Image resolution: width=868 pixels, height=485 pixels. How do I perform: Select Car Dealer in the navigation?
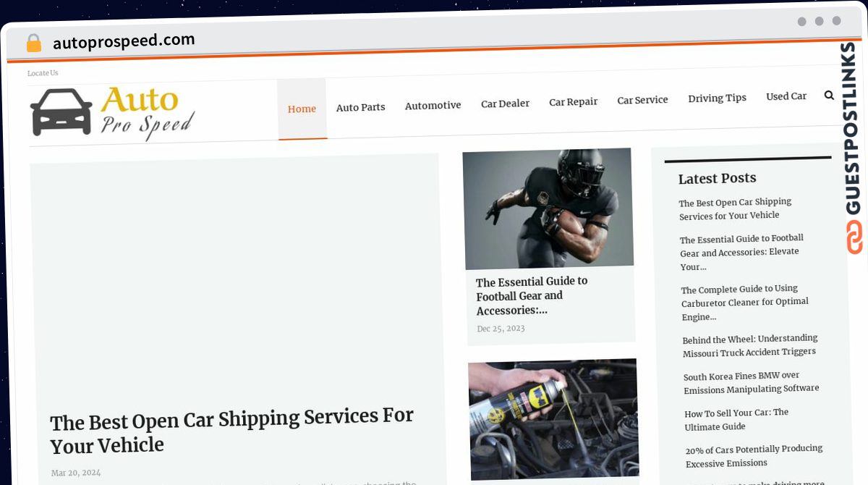pos(505,104)
